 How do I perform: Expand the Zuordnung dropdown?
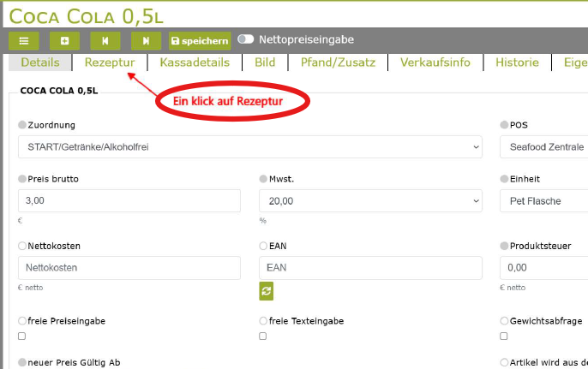coord(250,147)
